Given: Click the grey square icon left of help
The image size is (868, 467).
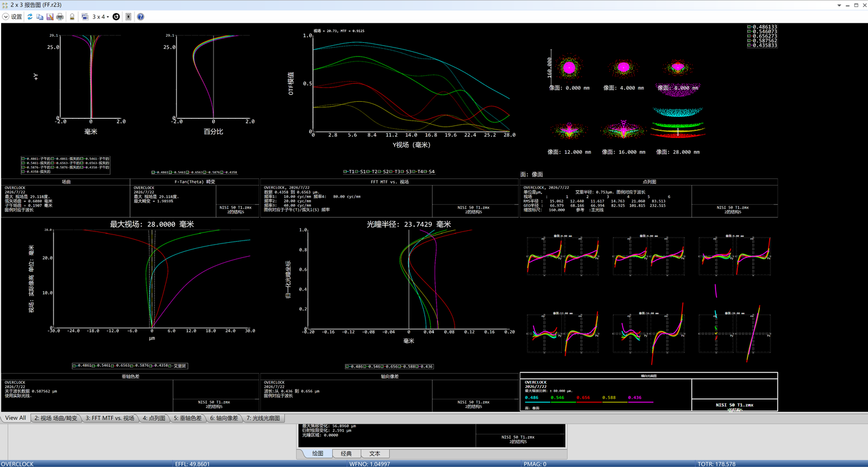Looking at the screenshot, I should [x=128, y=17].
